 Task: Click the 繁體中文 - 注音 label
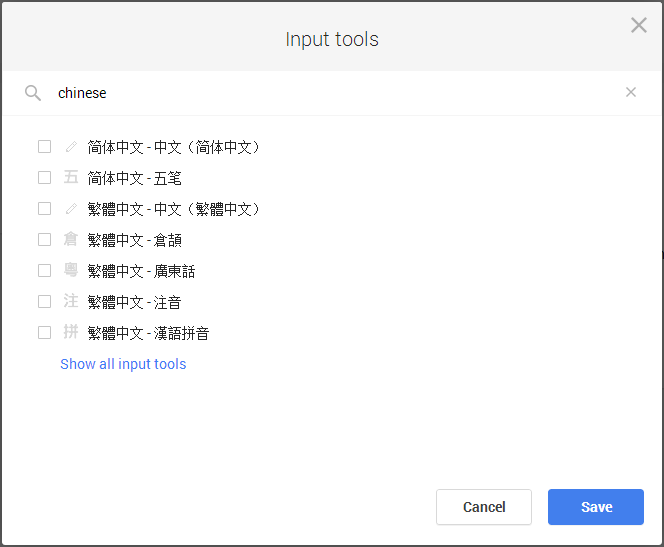point(135,302)
